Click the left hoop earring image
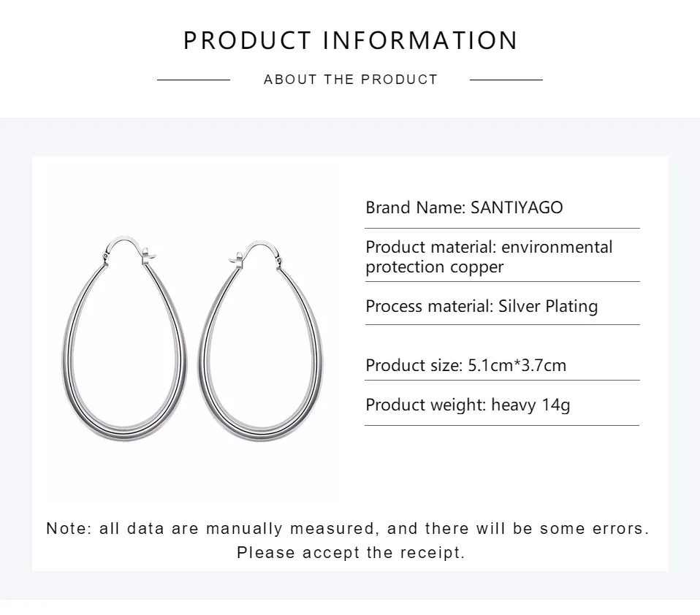This screenshot has height=615, width=700. point(124,339)
